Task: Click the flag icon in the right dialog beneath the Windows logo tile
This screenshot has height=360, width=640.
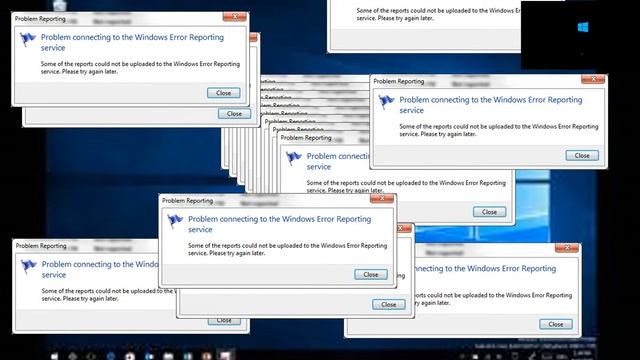Action: [x=386, y=102]
